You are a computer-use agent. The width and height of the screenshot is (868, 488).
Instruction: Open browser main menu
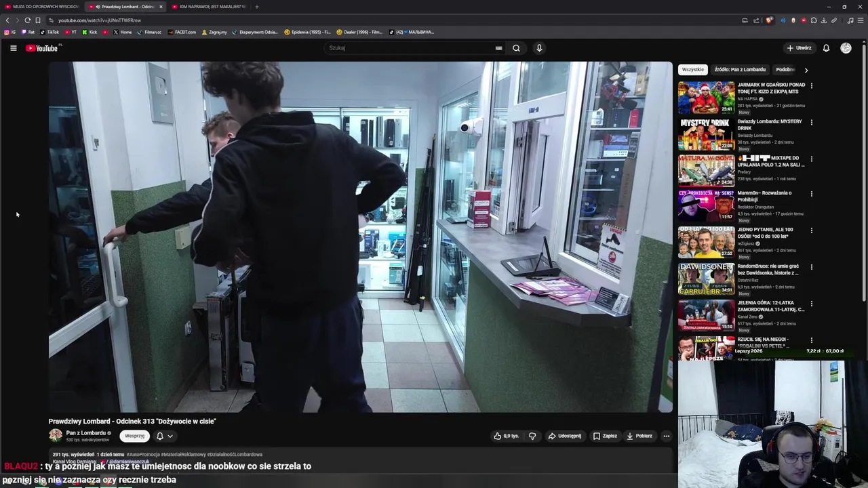(860, 20)
